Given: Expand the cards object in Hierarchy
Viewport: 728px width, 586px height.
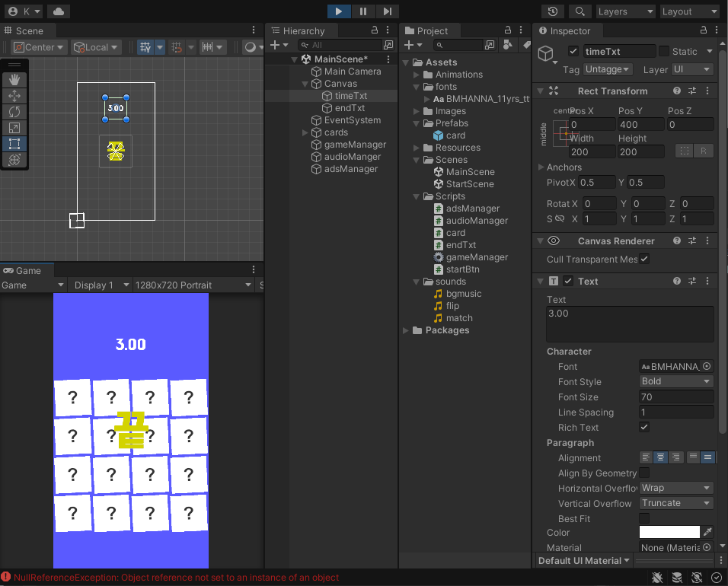Looking at the screenshot, I should tap(305, 132).
